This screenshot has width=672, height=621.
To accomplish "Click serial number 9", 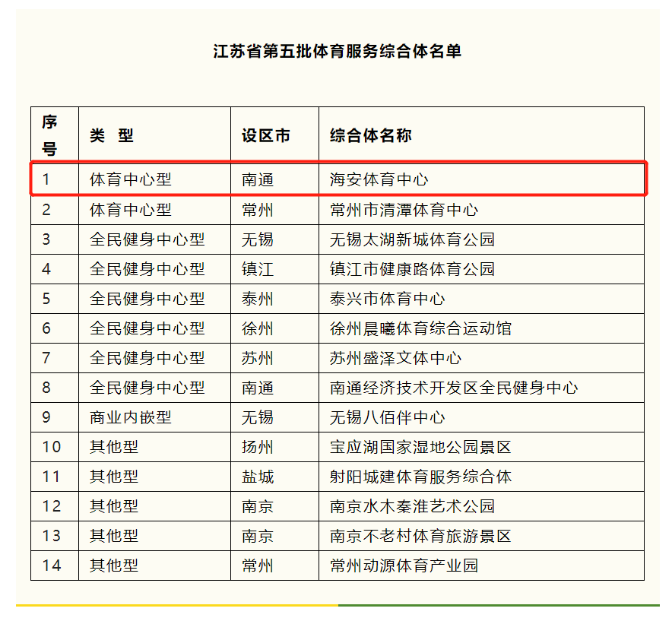I will pos(46,417).
